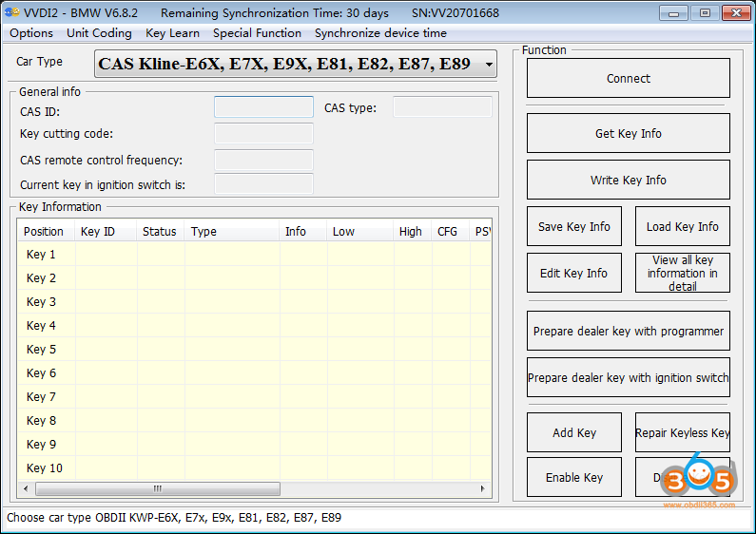
Task: Click Save Key Info button
Action: (574, 227)
